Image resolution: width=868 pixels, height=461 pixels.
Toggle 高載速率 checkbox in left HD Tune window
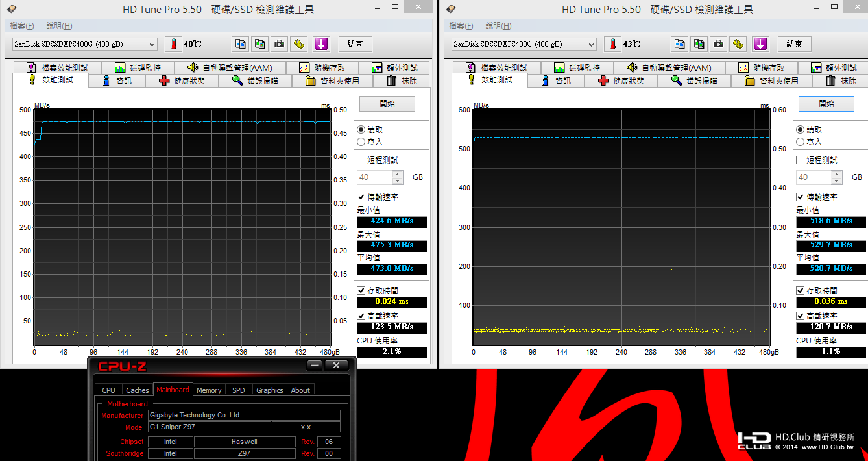click(x=361, y=316)
